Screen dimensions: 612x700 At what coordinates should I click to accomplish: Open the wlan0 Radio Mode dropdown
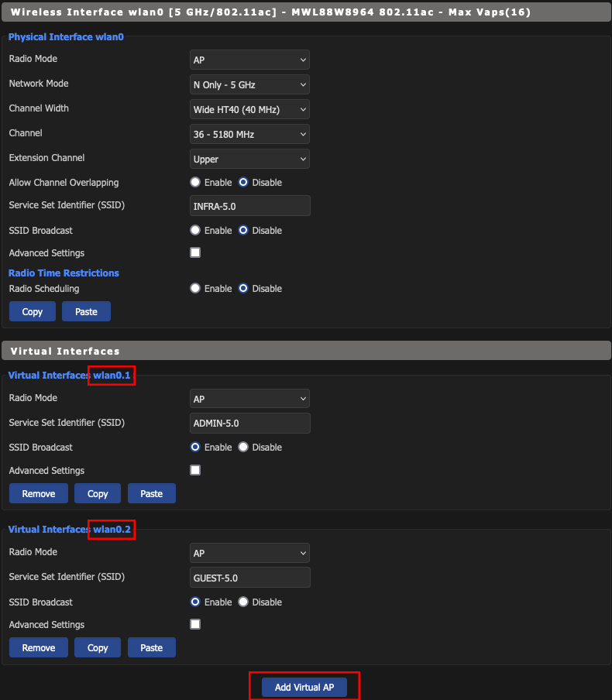point(249,60)
